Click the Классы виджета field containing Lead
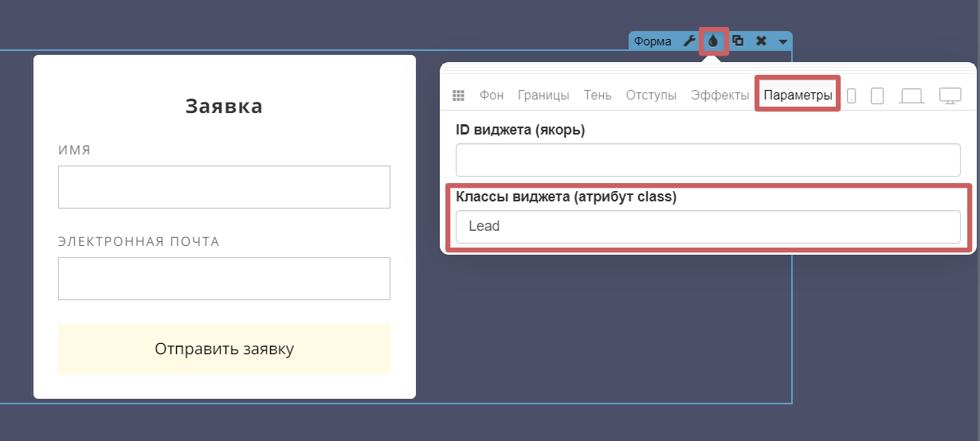The height and width of the screenshot is (441, 980). pyautogui.click(x=708, y=227)
